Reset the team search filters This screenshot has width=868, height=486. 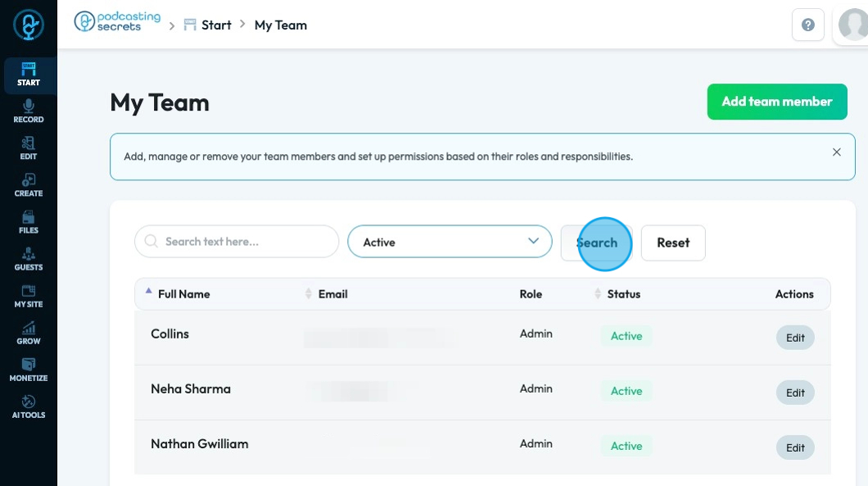(673, 243)
